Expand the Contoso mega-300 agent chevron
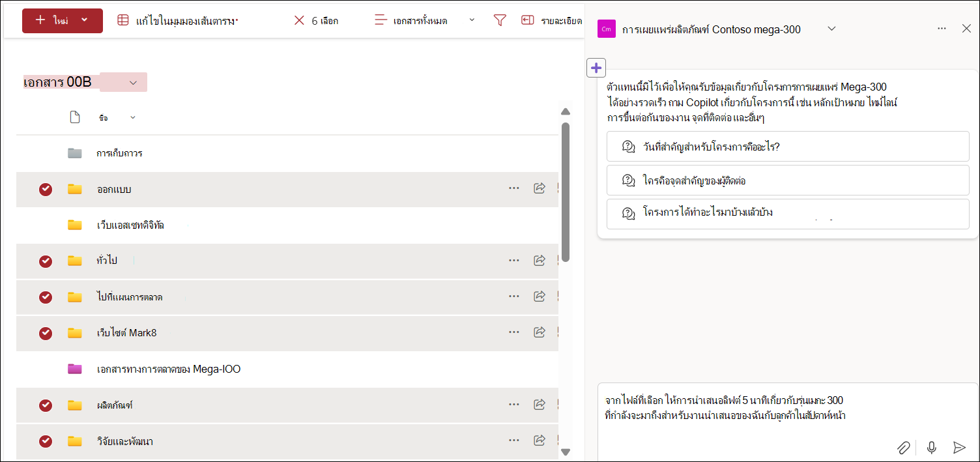 [x=831, y=29]
